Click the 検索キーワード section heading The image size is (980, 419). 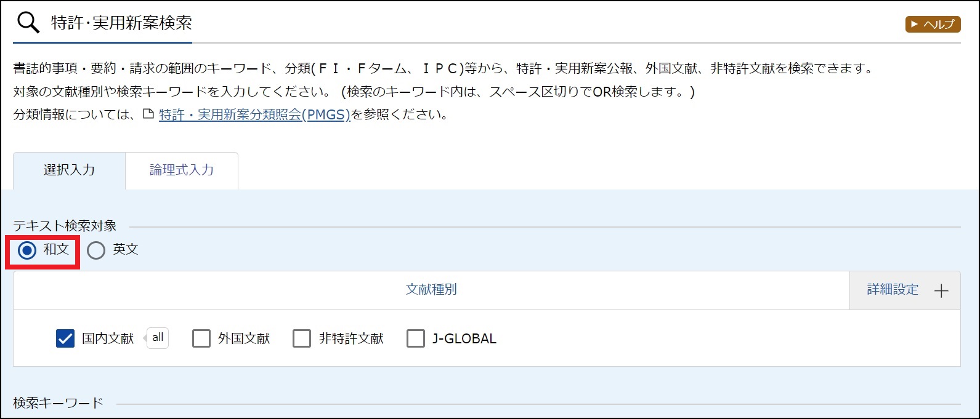(59, 404)
